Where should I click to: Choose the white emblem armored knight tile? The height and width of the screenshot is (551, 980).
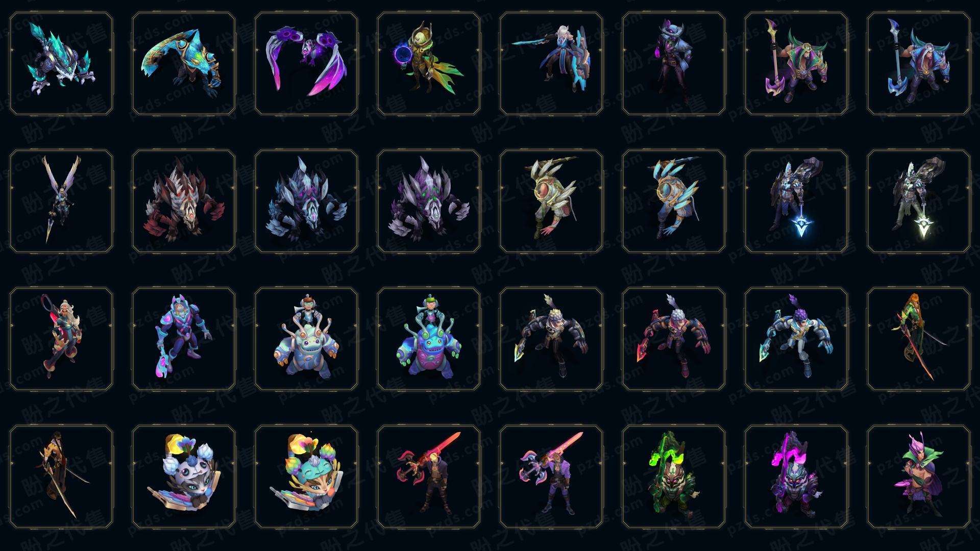pyautogui.click(x=919, y=201)
